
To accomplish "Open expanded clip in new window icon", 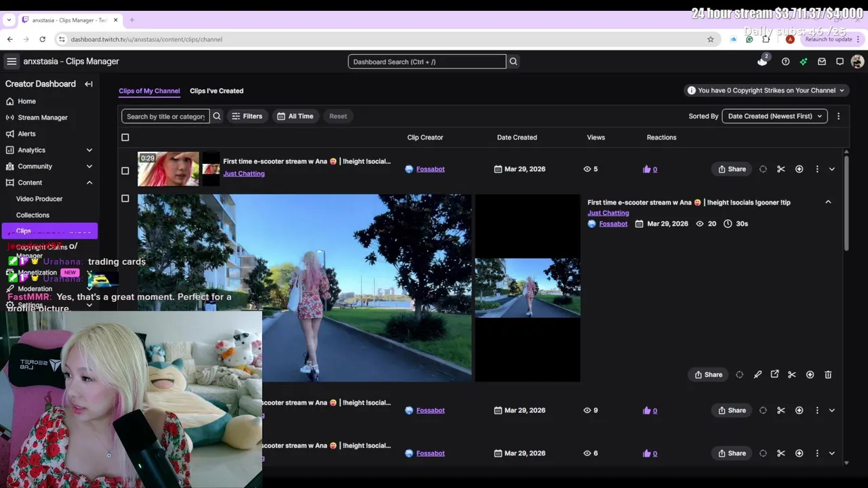I will point(774,374).
